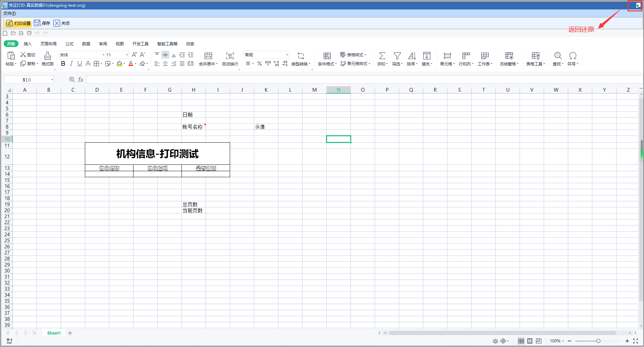
Task: Toggle eye protection mode in status bar
Action: tap(495, 341)
